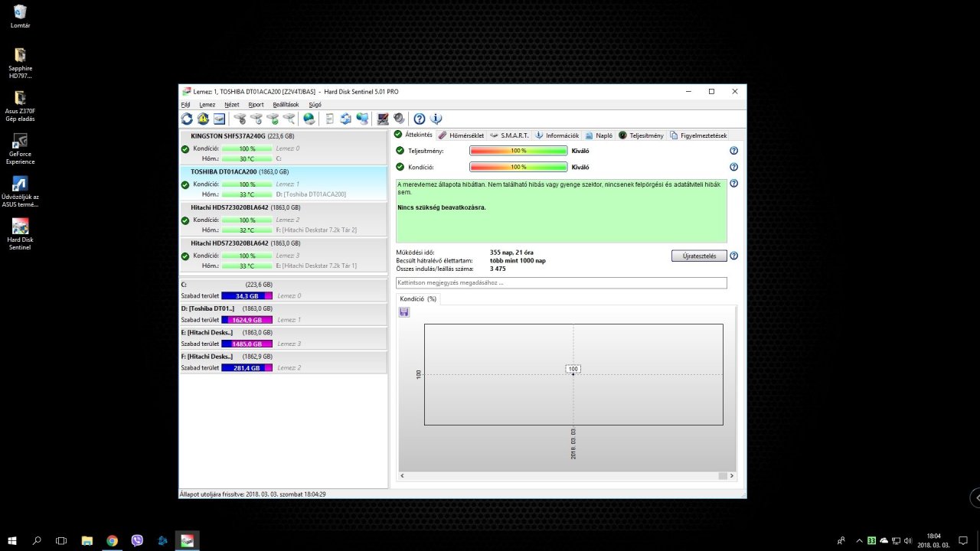Click the help icon next to Újratesztelés
This screenshot has height=551, width=980.
[x=734, y=256]
